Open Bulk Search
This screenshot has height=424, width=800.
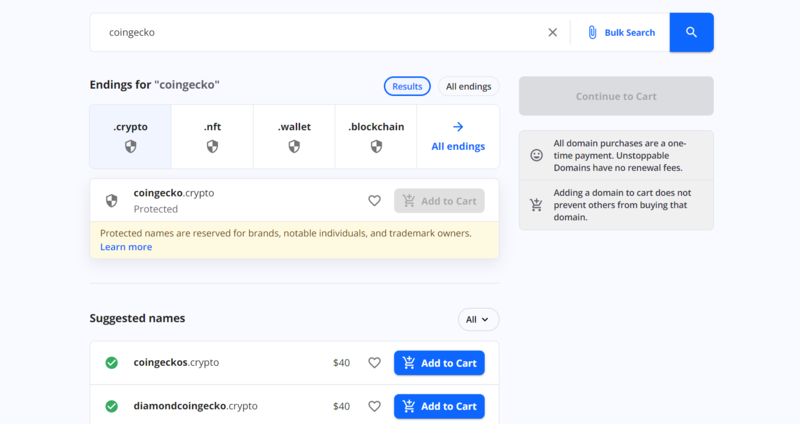[621, 32]
